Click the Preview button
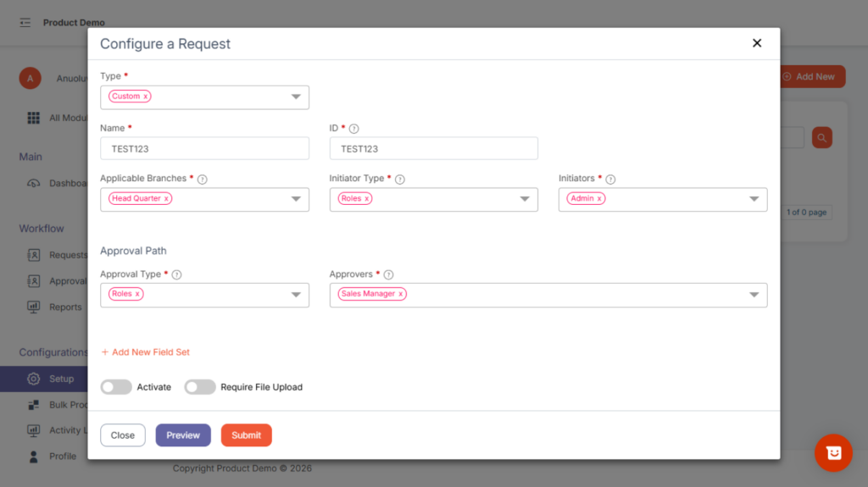Viewport: 868px width, 487px height. coord(183,435)
